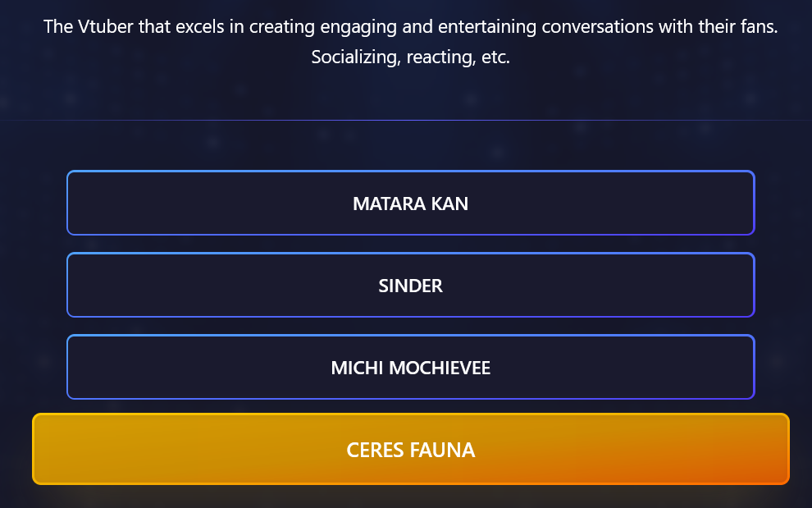
Task: Vote for Sinder nominee
Action: click(x=410, y=285)
